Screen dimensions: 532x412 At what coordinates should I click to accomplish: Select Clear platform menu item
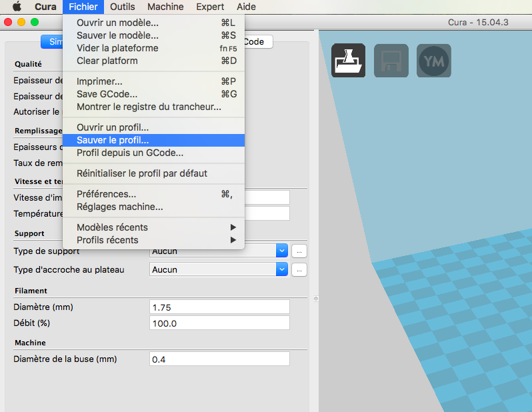point(154,61)
